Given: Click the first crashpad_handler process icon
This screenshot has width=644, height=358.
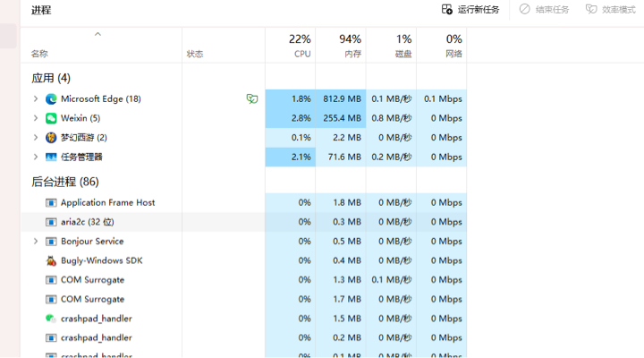Looking at the screenshot, I should coord(51,319).
